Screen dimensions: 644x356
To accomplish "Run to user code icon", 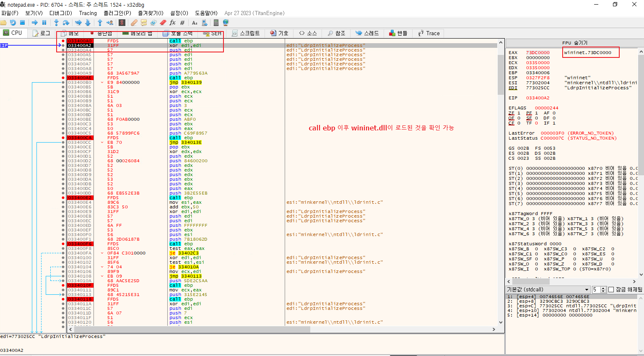I will pos(109,23).
